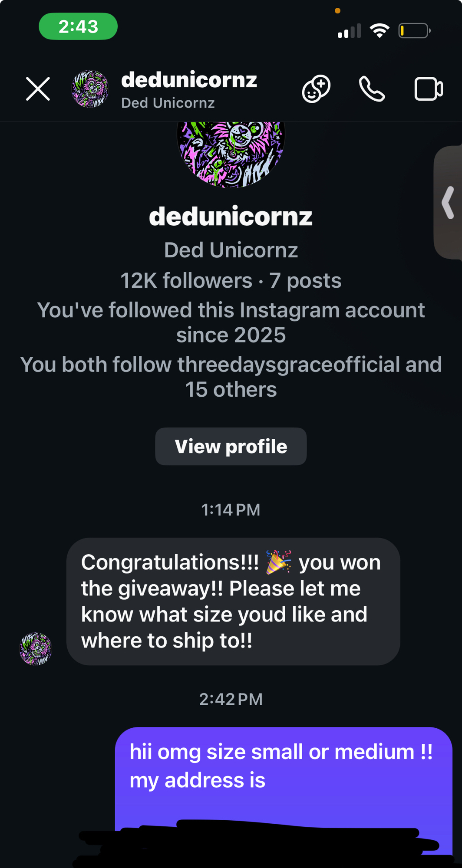Tap the 1:14 PM timestamp
Image resolution: width=462 pixels, height=868 pixels.
(x=231, y=510)
